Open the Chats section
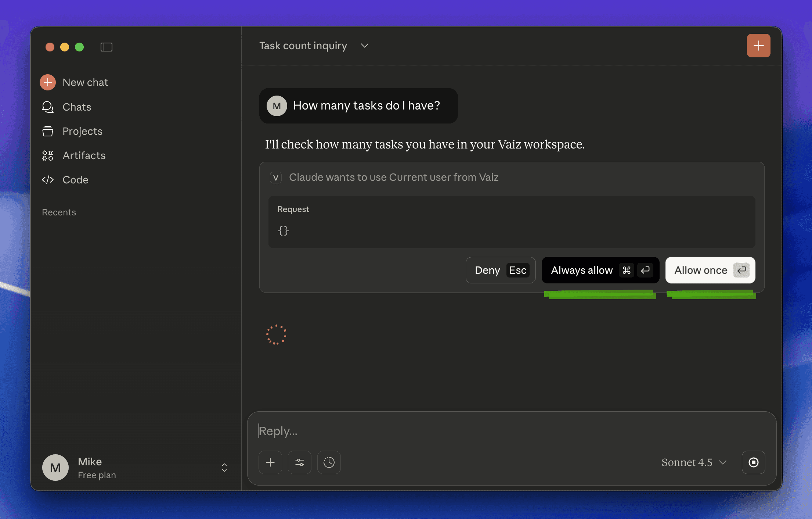Image resolution: width=812 pixels, height=519 pixels. coord(76,107)
